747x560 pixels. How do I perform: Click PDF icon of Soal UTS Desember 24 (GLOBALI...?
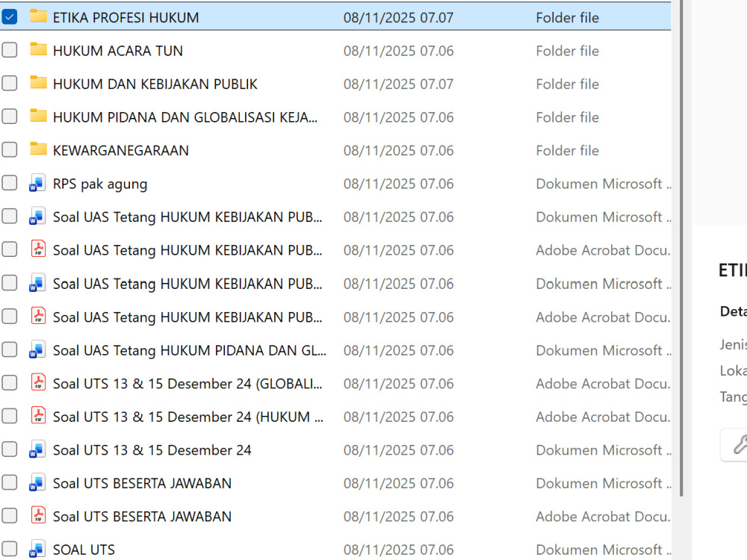tap(38, 383)
